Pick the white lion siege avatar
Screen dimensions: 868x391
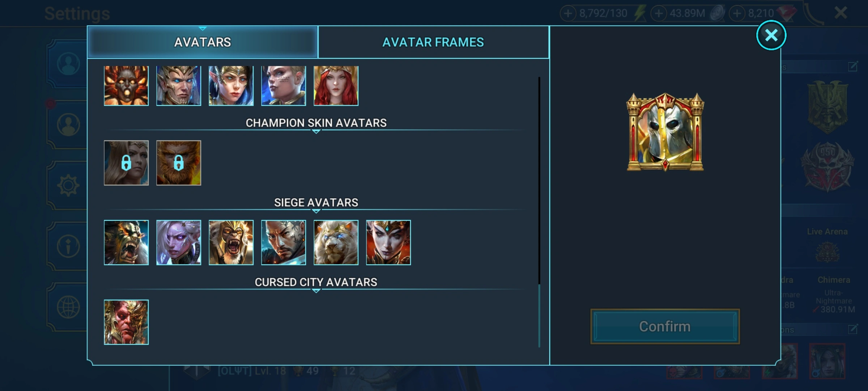[x=336, y=243]
